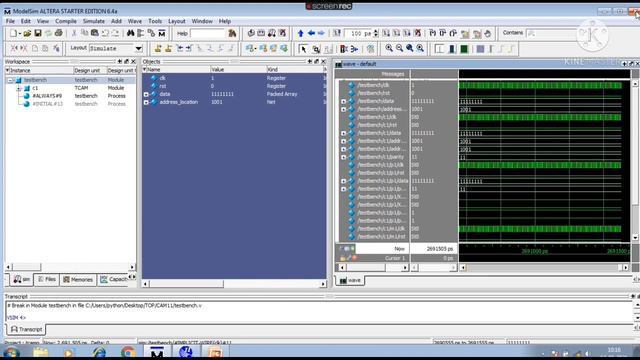Click the Help search books icon
Screen dimensions: 640x360
point(232,33)
